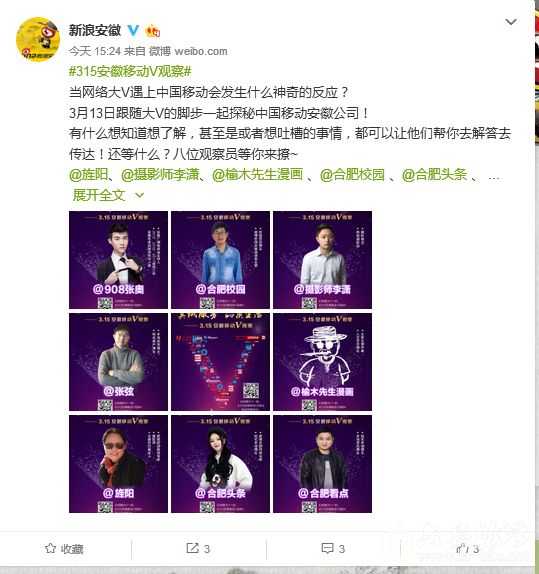This screenshot has height=574, width=539.
Task: Click the repost share icon
Action: click(x=192, y=548)
